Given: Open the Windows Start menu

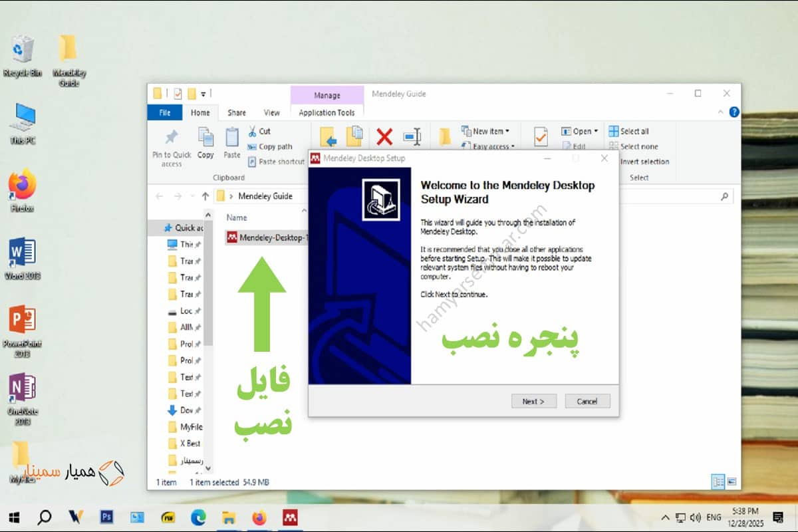Looking at the screenshot, I should tap(15, 517).
